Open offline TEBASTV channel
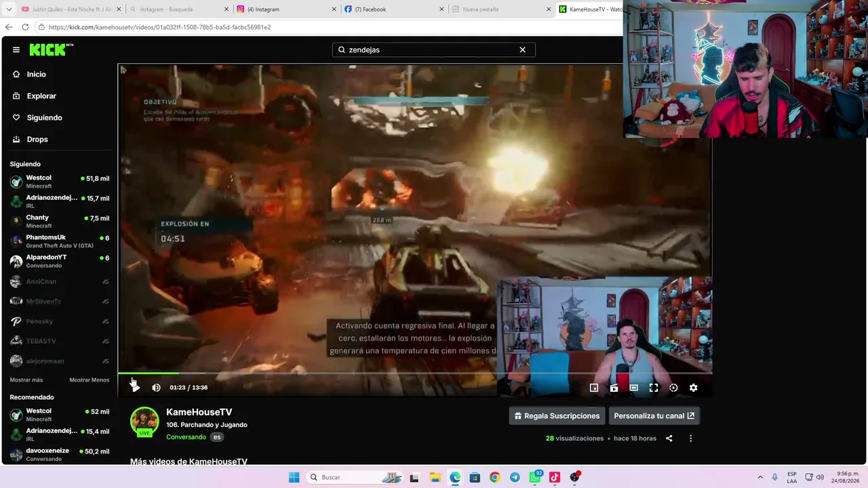The width and height of the screenshot is (868, 488). point(59,341)
